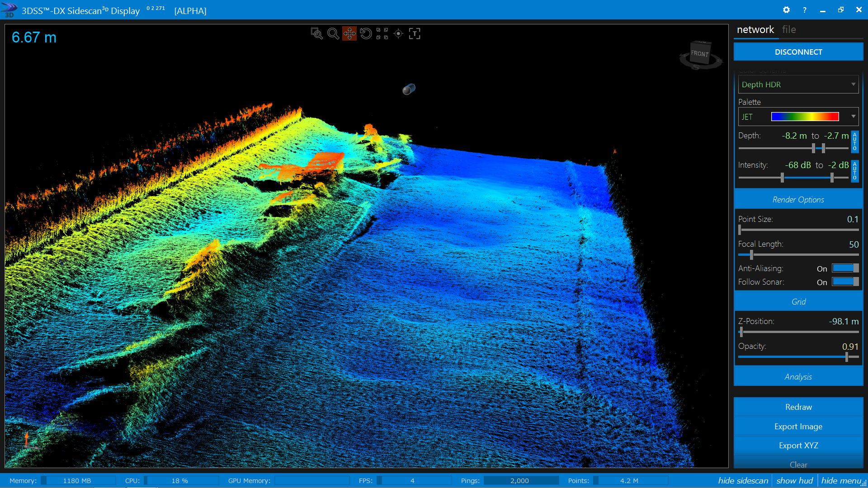This screenshot has width=868, height=488.
Task: Click the center target crosshair icon
Action: 398,33
